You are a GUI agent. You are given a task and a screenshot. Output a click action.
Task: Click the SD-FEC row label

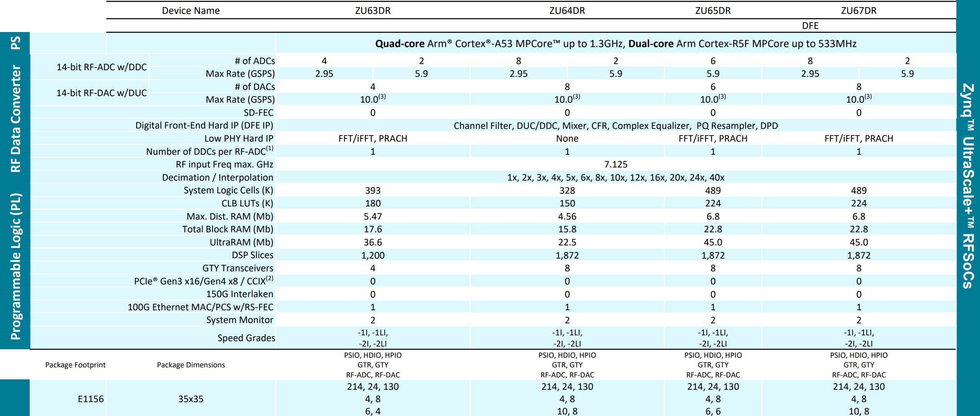pos(258,113)
